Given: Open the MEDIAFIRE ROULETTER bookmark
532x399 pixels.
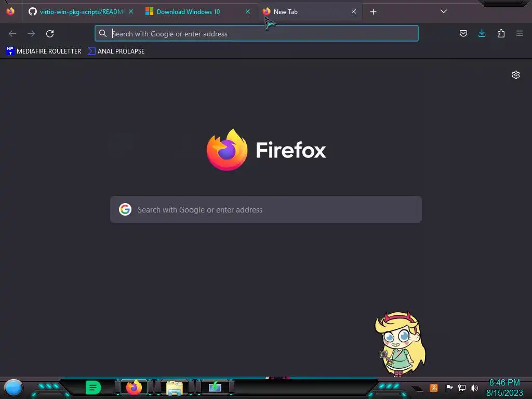Looking at the screenshot, I should pos(44,51).
